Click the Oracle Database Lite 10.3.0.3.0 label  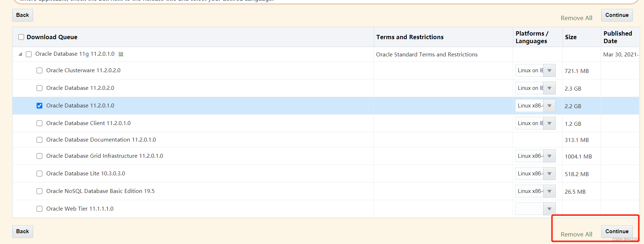86,174
